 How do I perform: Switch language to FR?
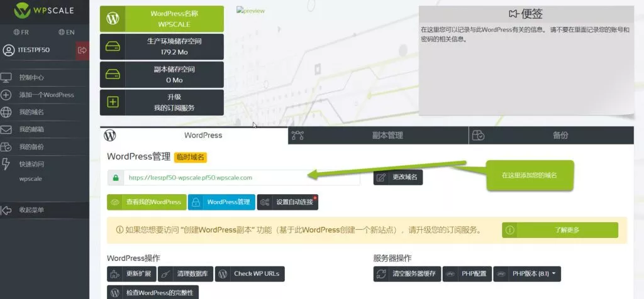[x=21, y=32]
